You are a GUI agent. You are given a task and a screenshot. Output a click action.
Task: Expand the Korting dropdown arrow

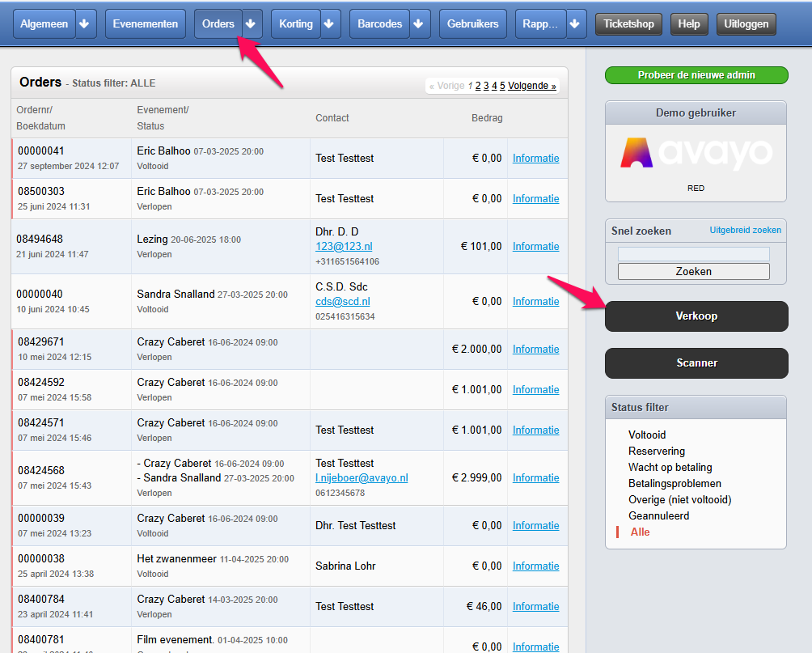329,23
